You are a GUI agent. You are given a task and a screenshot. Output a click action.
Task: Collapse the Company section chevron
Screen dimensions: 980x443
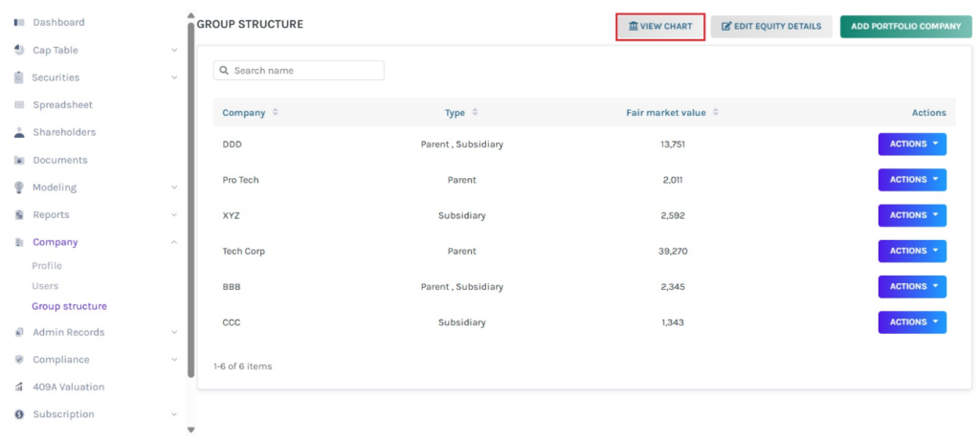(x=174, y=242)
